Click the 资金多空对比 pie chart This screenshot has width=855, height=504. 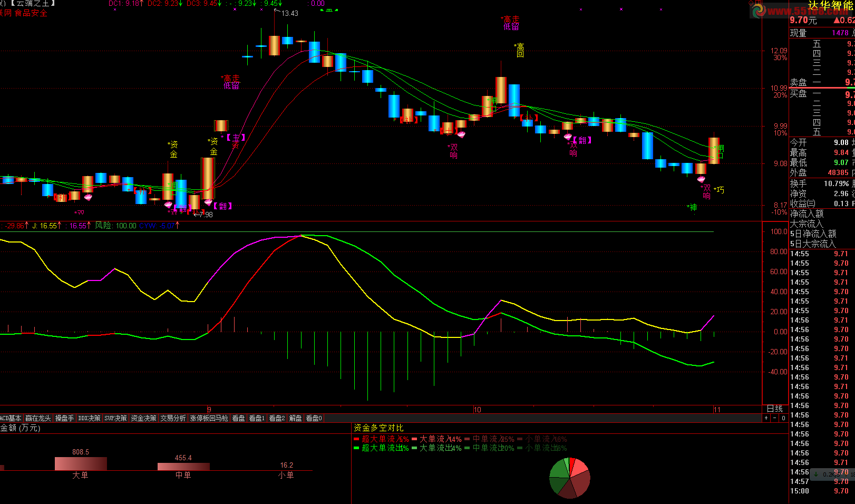pos(569,478)
